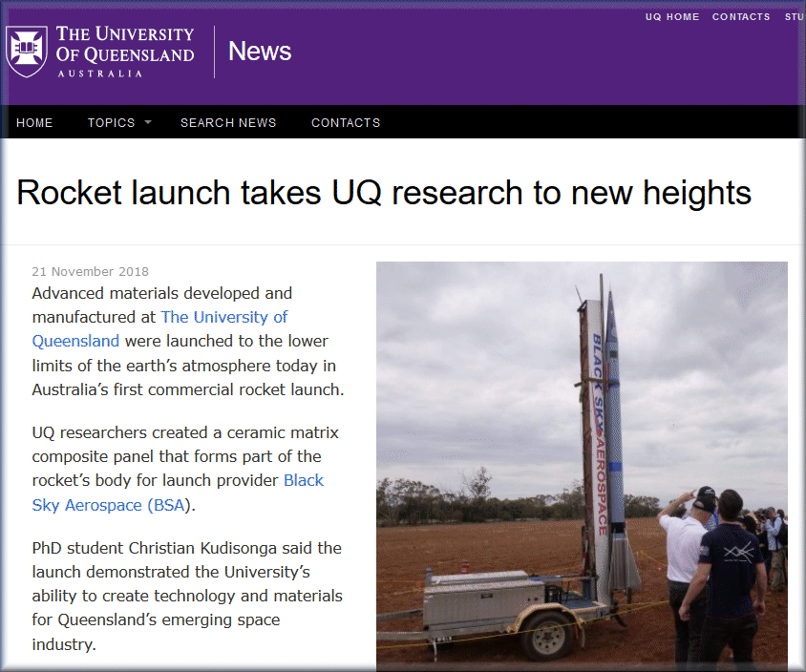Follow the Black Sky Aerospace (BSA) link
The height and width of the screenshot is (672, 806).
click(178, 493)
